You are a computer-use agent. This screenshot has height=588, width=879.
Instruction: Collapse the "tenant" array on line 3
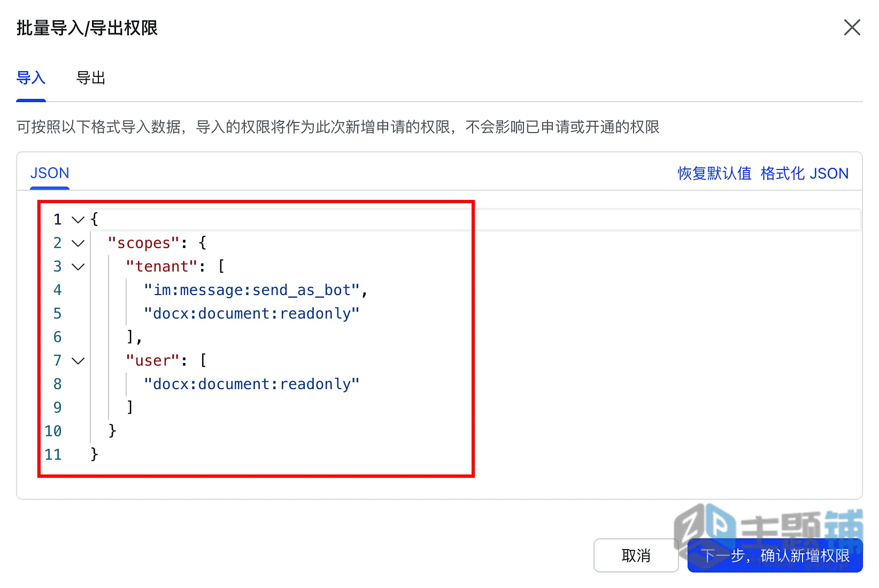pyautogui.click(x=78, y=267)
